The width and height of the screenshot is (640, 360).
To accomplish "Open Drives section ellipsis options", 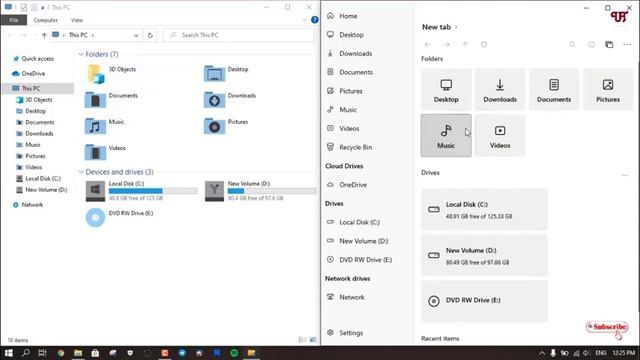I will coord(625,175).
